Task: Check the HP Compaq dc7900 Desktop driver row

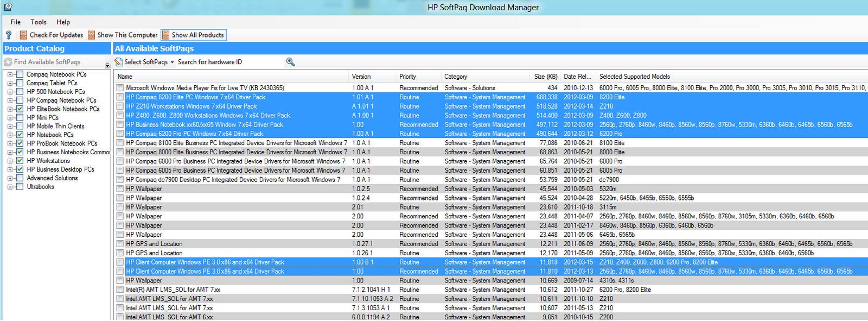Action: point(120,180)
